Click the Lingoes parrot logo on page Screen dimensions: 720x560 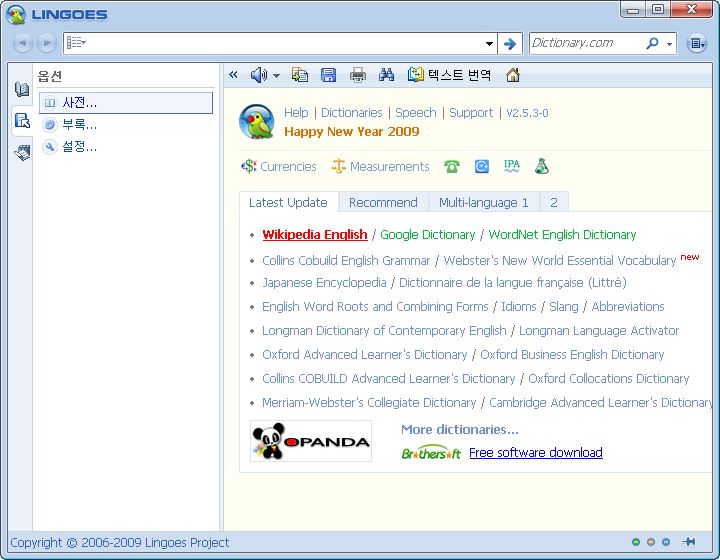pos(257,121)
